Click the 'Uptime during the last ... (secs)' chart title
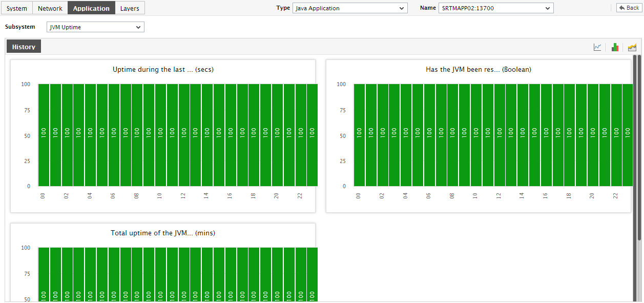The height and width of the screenshot is (303, 644). pyautogui.click(x=163, y=69)
